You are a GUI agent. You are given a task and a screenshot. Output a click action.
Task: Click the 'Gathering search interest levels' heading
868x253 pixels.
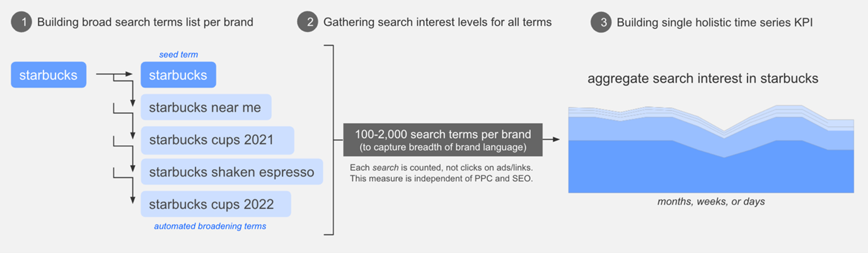click(437, 22)
